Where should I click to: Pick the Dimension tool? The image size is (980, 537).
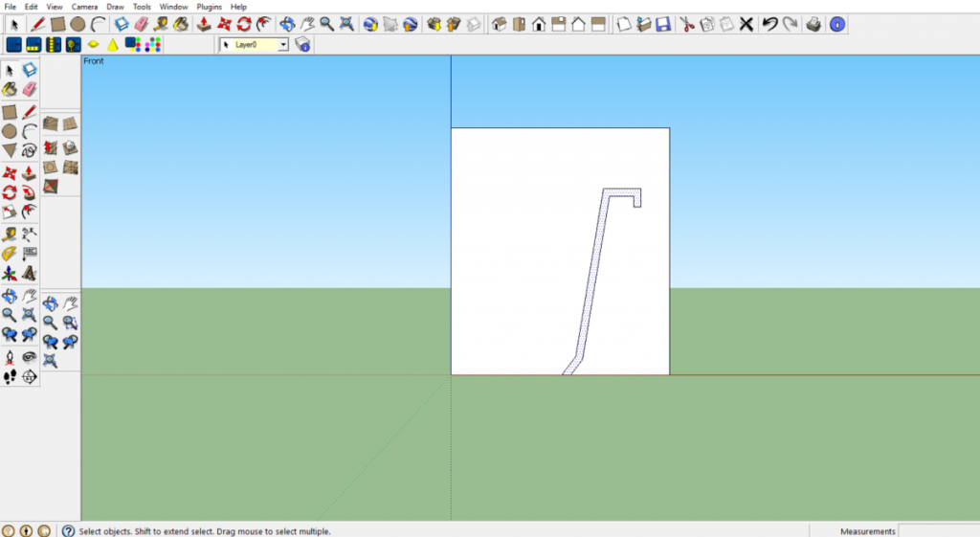pyautogui.click(x=29, y=235)
